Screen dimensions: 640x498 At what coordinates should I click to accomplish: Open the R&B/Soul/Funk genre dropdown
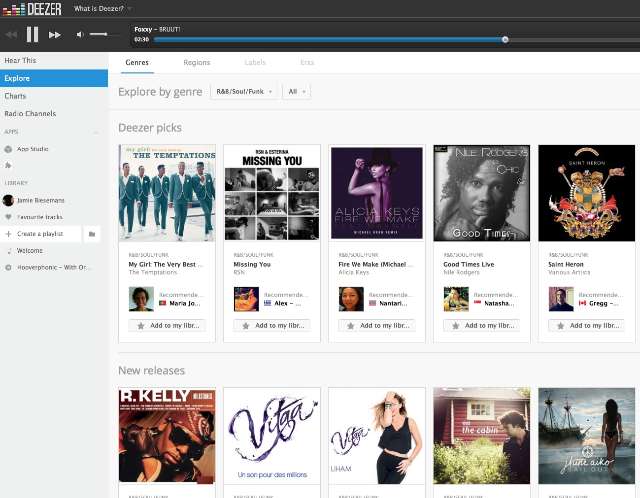click(x=245, y=91)
